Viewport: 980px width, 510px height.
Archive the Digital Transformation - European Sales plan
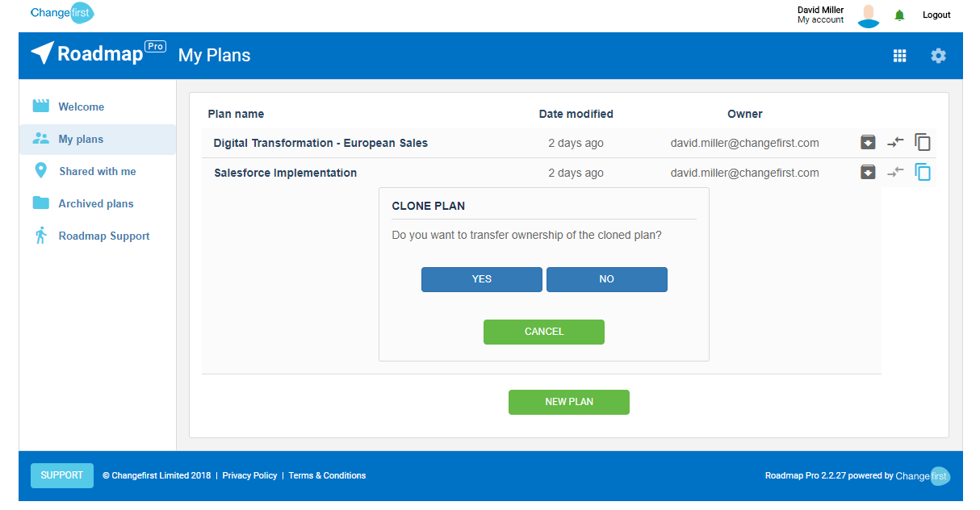pyautogui.click(x=868, y=143)
